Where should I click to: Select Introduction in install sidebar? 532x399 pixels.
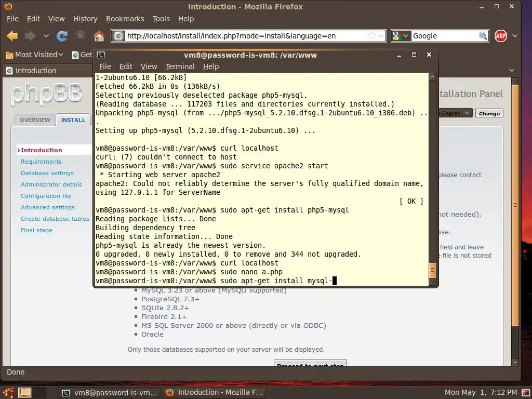tap(42, 150)
